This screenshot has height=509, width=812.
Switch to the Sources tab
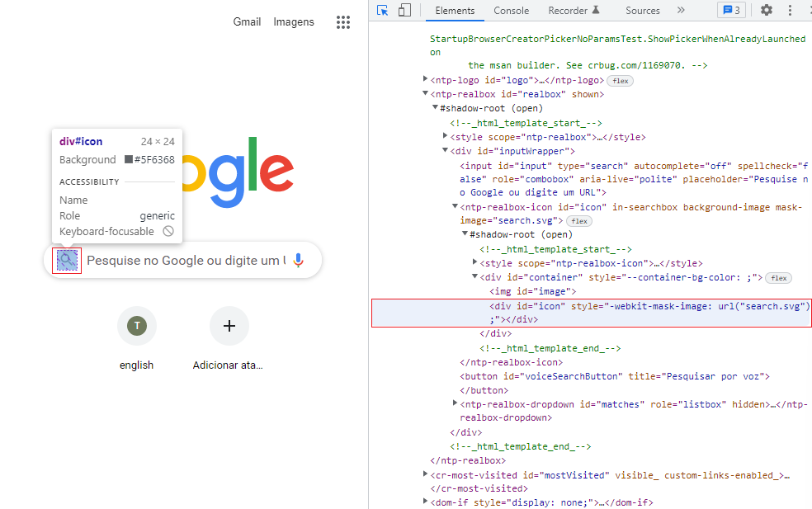click(x=643, y=11)
